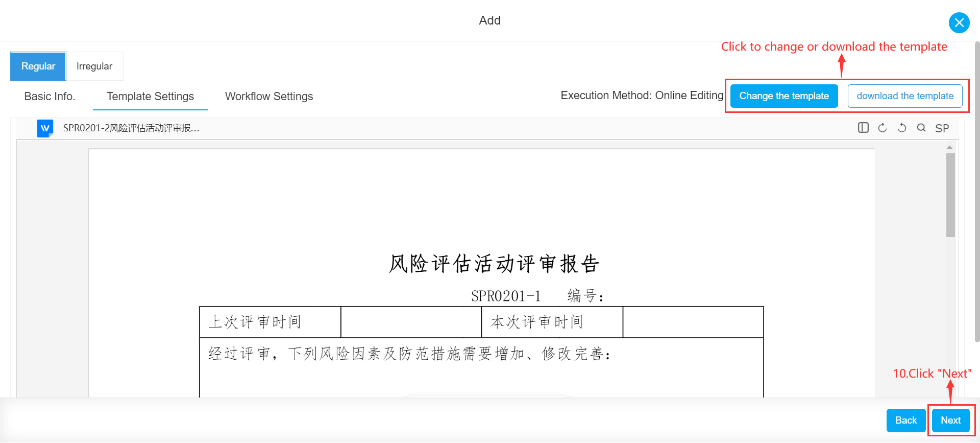Go to the Workflow Settings tab

(x=269, y=96)
